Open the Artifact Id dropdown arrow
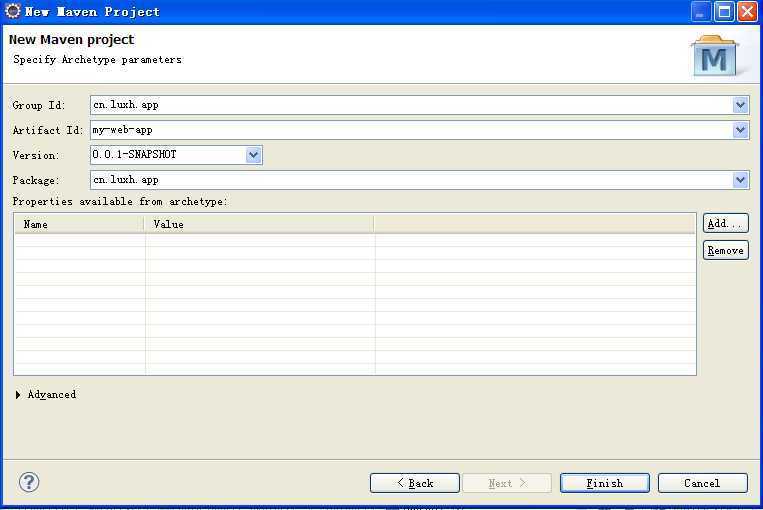The width and height of the screenshot is (763, 510). [x=740, y=130]
